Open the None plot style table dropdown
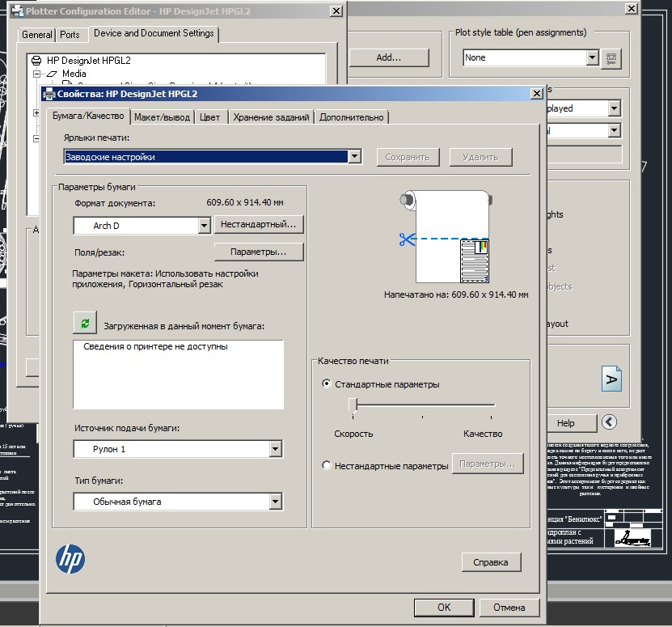This screenshot has width=672, height=627. 592,57
